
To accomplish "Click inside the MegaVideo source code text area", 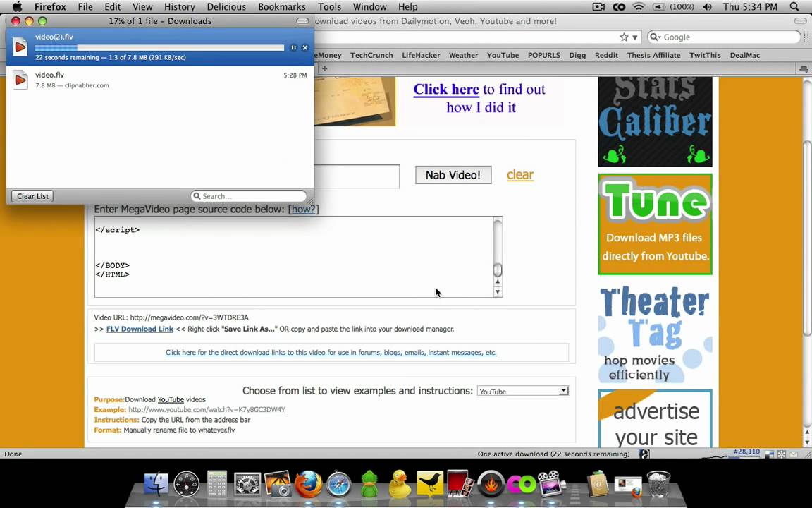I will pos(293,257).
